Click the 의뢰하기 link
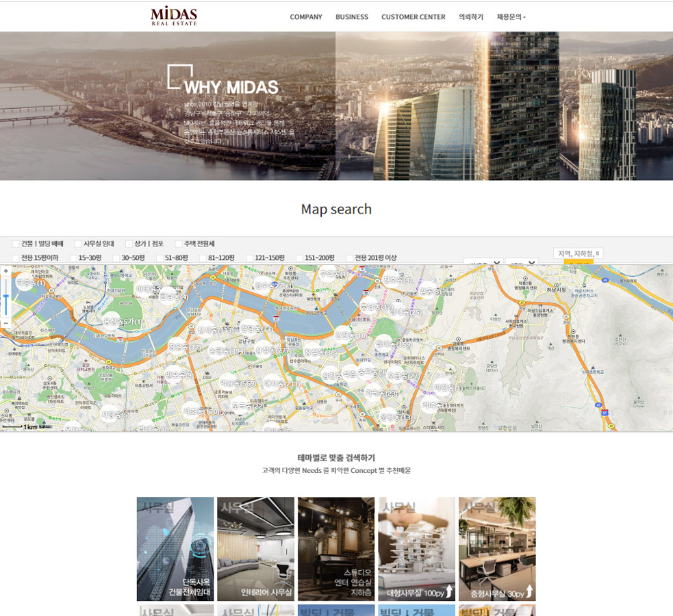Image resolution: width=673 pixels, height=616 pixels. click(471, 17)
